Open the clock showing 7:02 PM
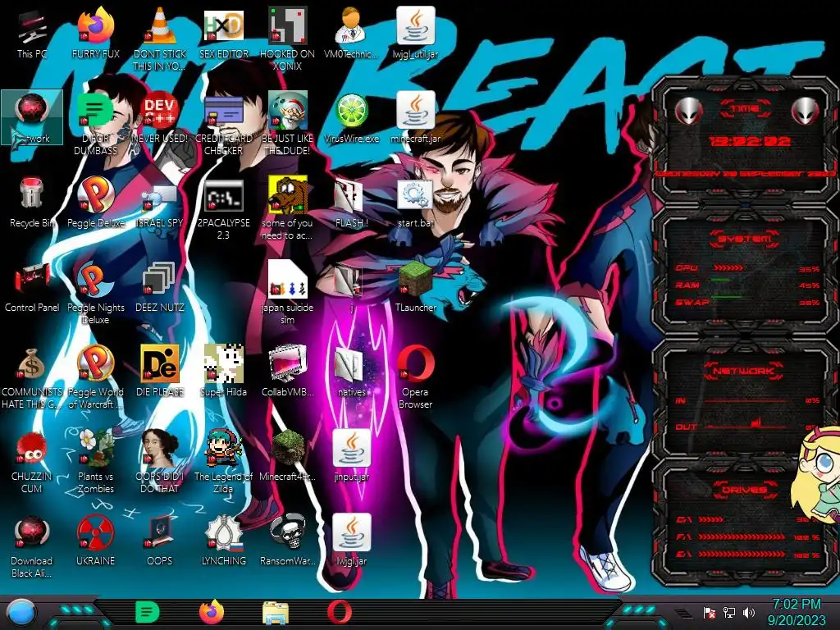Image resolution: width=840 pixels, height=630 pixels. 796,612
